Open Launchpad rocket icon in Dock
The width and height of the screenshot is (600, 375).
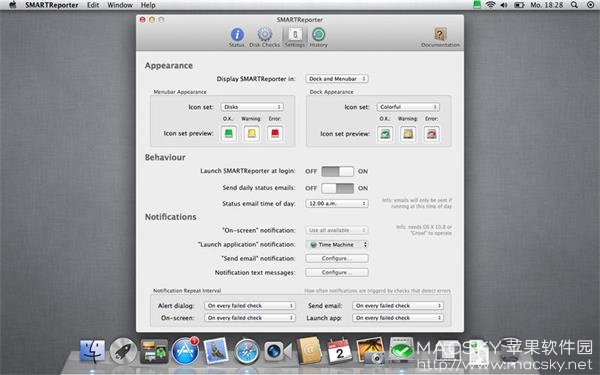pos(123,351)
